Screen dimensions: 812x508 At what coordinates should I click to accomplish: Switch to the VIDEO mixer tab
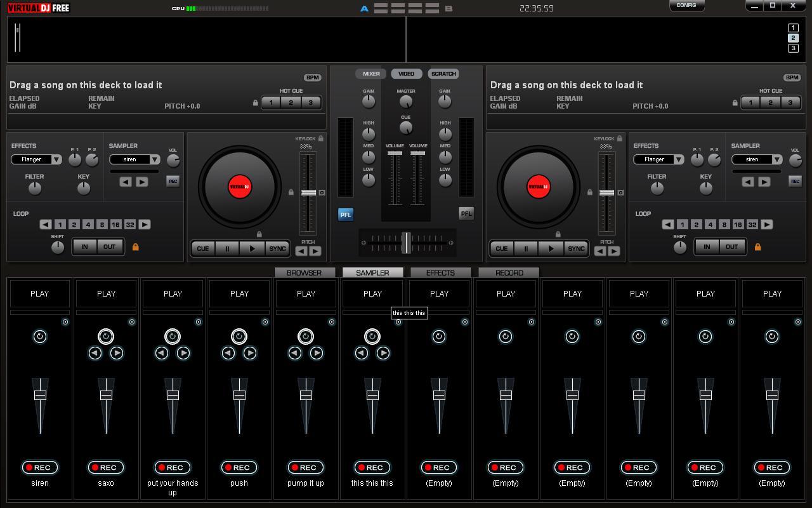406,74
